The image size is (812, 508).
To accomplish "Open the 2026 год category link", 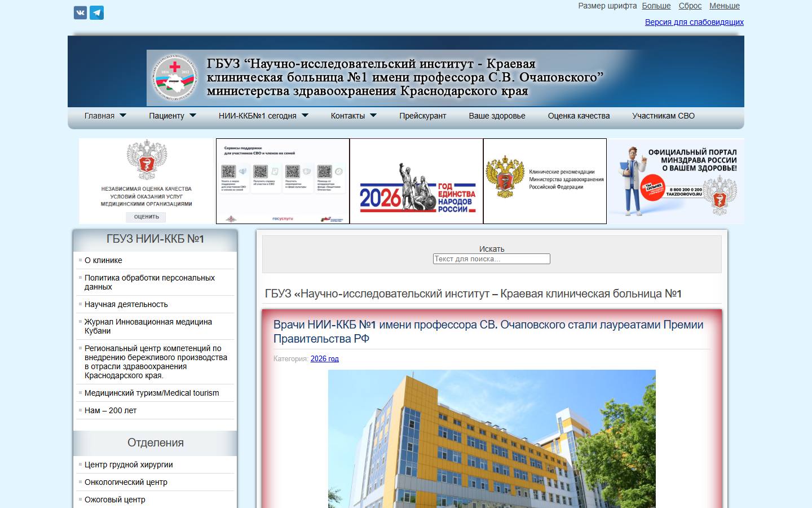I will [x=325, y=358].
